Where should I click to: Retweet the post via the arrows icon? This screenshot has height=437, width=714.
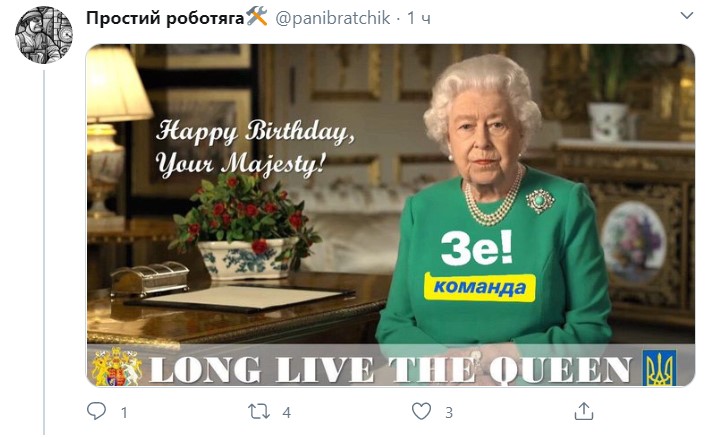259,412
